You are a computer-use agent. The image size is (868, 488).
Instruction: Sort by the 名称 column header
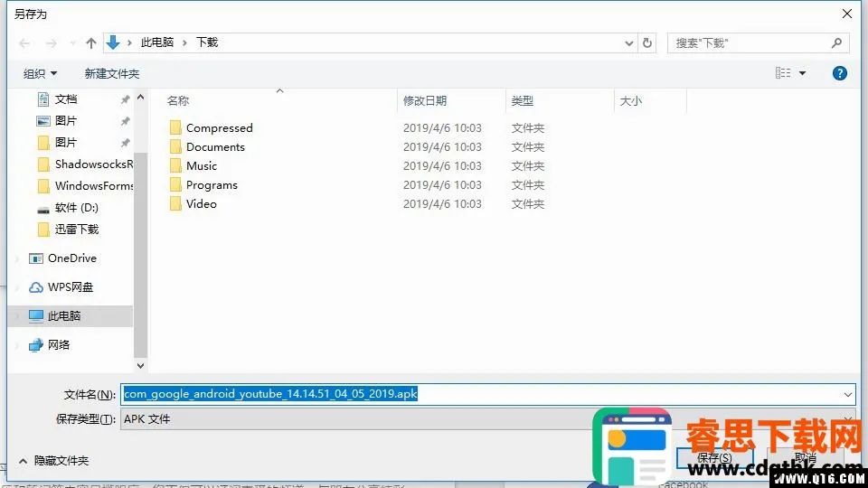click(178, 100)
